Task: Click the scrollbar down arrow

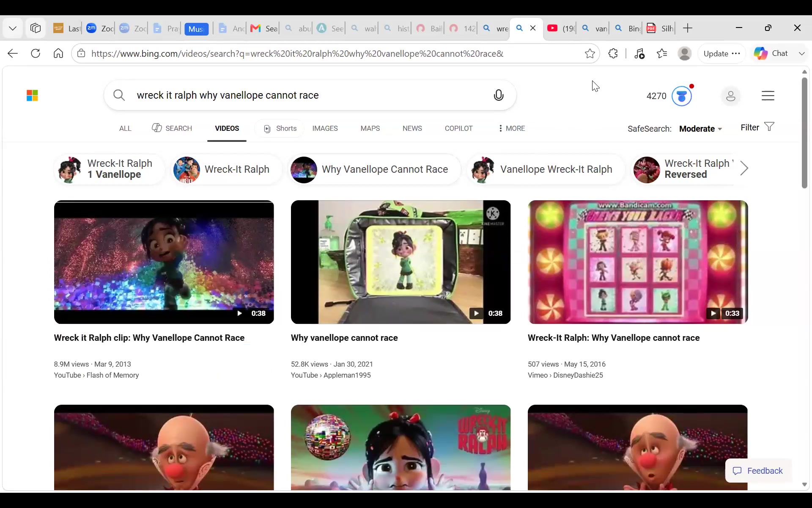Action: point(804,485)
